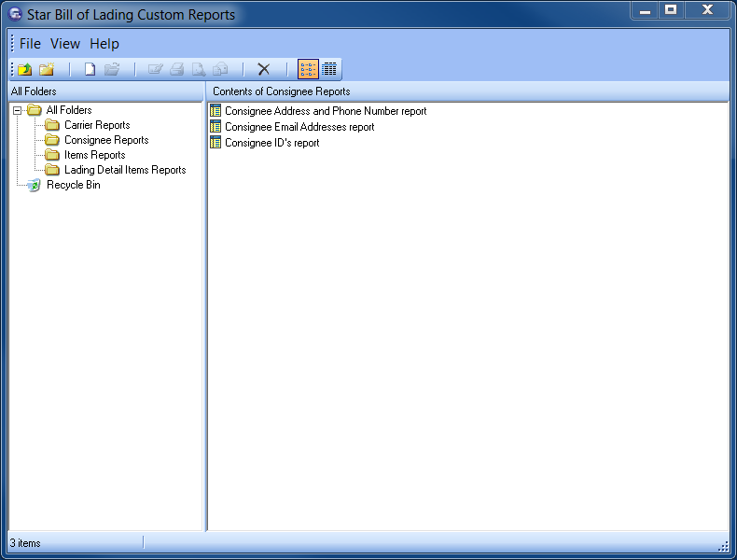Click the Items Reports folder icon
The height and width of the screenshot is (560, 737).
52,155
